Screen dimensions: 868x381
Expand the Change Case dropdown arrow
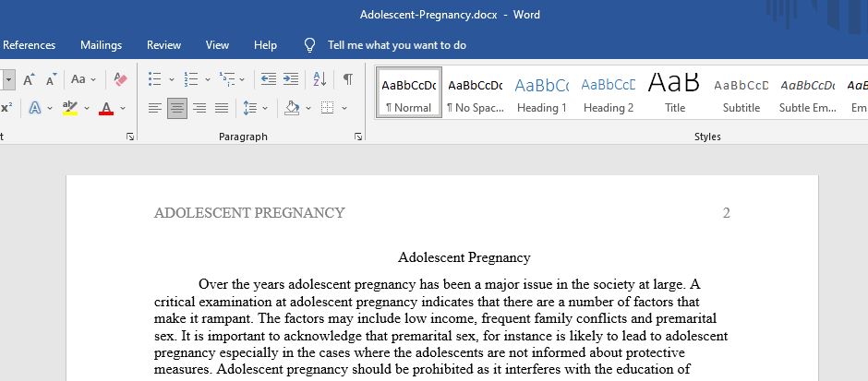click(x=93, y=79)
